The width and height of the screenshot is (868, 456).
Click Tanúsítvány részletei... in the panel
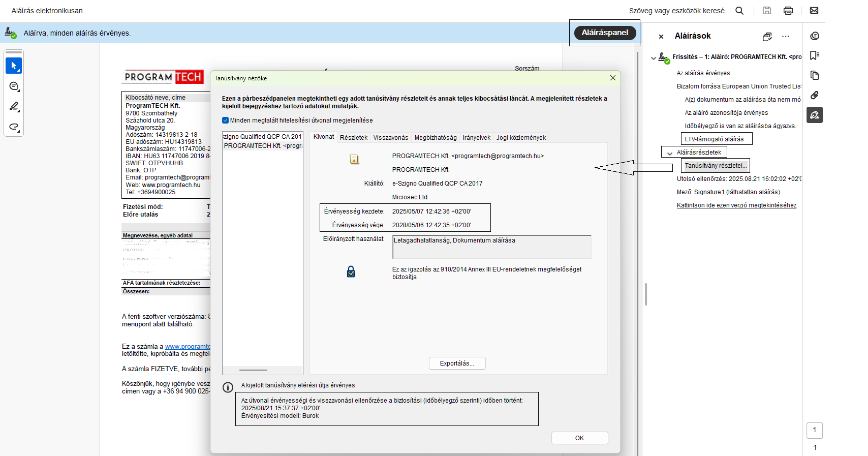point(716,166)
